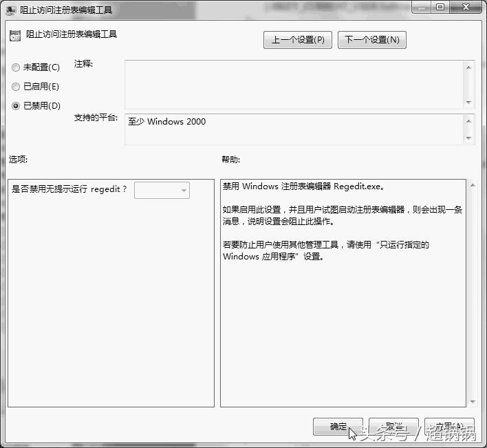Click the "支持的平台:" label

96,118
